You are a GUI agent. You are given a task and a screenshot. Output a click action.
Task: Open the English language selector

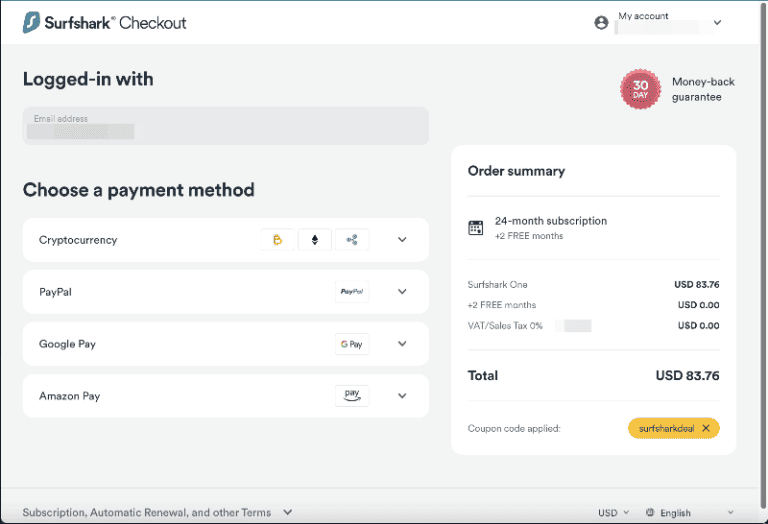(690, 513)
